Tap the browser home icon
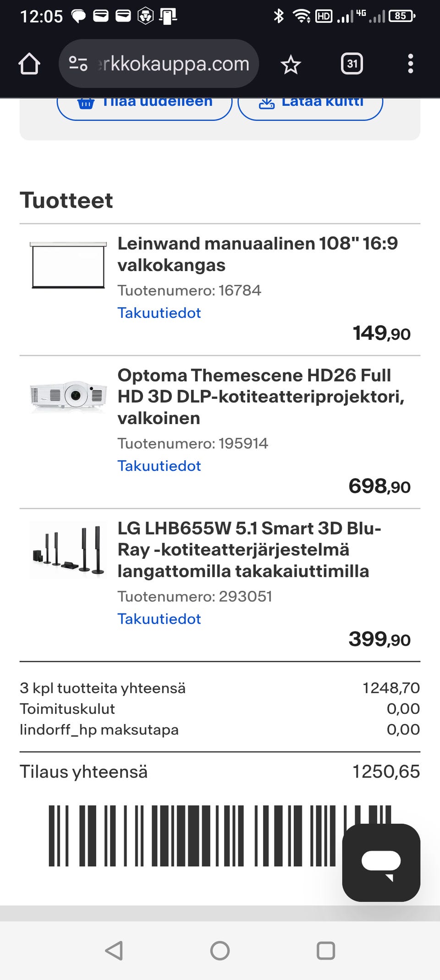Screen dimensions: 440x980 click(29, 64)
